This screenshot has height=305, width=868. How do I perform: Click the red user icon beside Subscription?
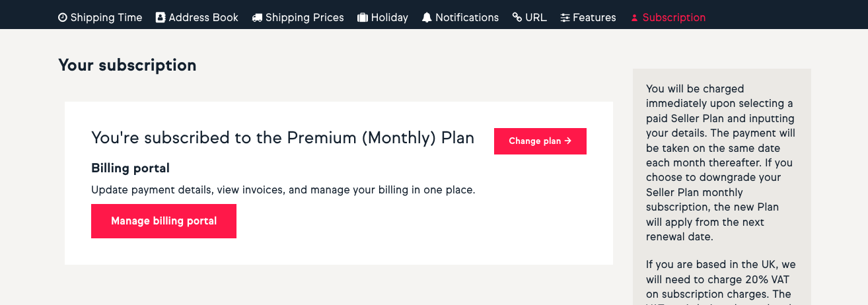point(634,18)
